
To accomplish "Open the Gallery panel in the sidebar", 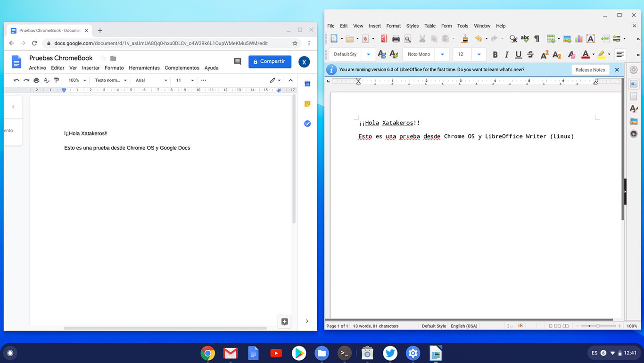I will 634,121.
